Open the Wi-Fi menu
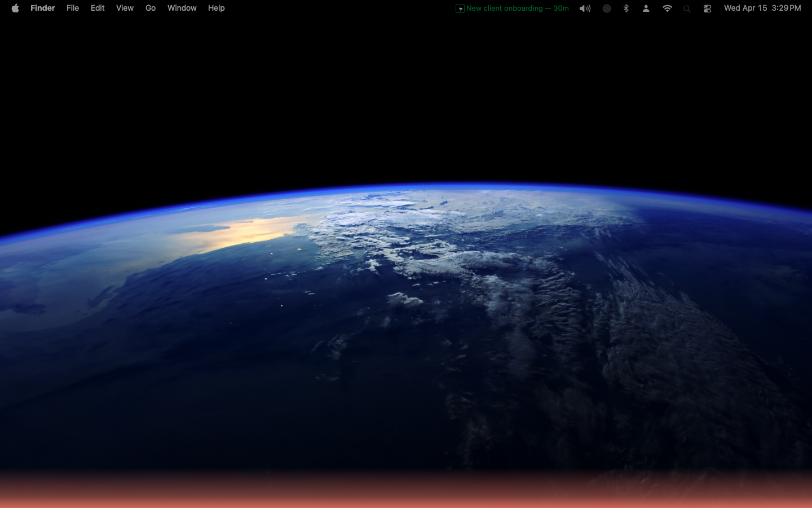The width and height of the screenshot is (812, 508). pyautogui.click(x=667, y=8)
